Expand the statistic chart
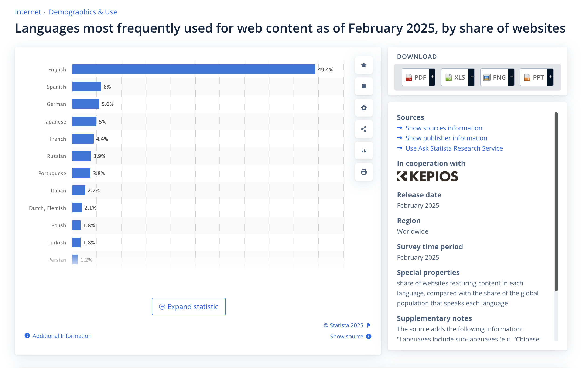This screenshot has width=588, height=368. pyautogui.click(x=188, y=306)
